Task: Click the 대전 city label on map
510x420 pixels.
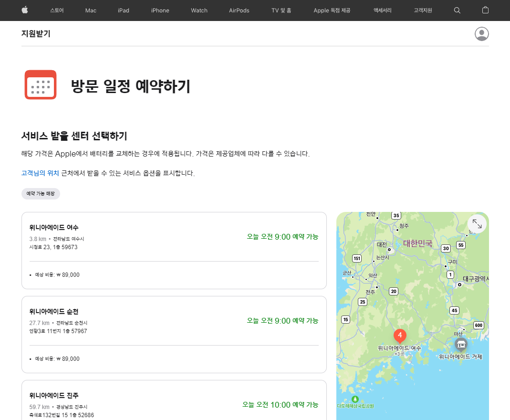Action: tap(382, 244)
